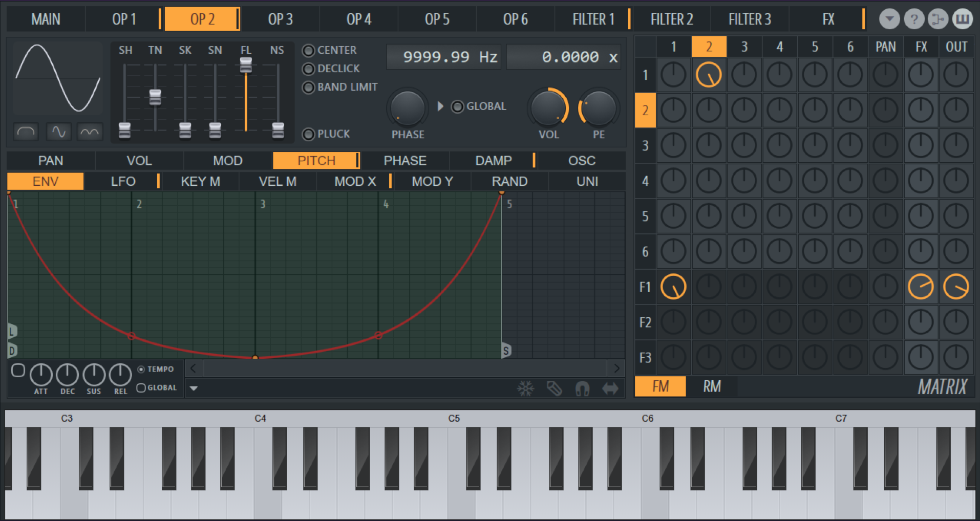Open the plugin options dropdown arrow at top right
980x521 pixels.
(889, 19)
